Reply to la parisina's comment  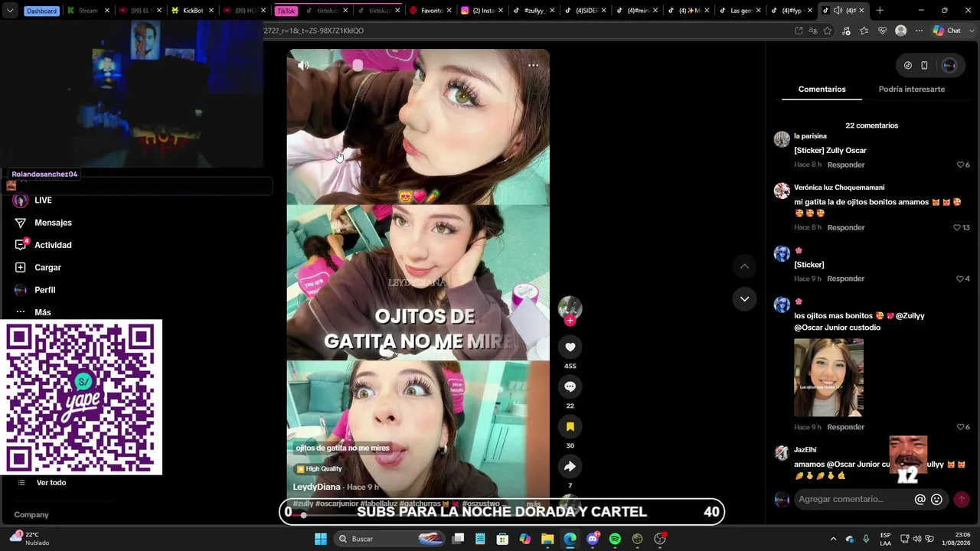click(845, 165)
